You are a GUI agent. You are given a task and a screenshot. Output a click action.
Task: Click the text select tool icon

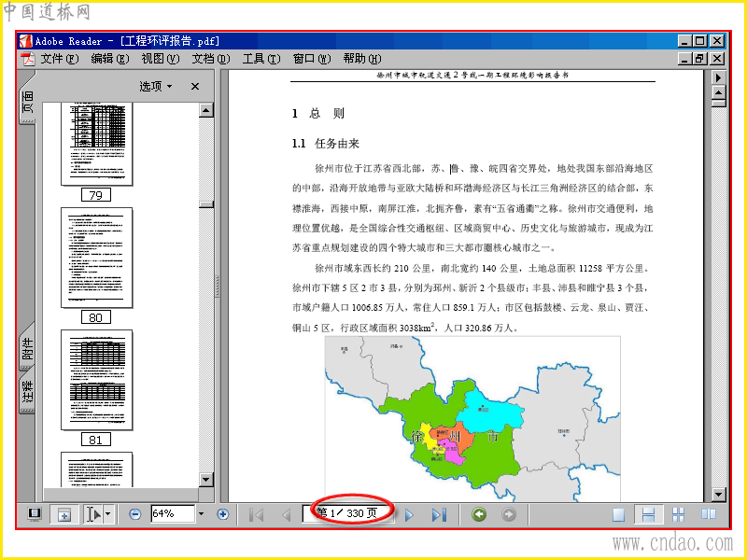pyautogui.click(x=92, y=514)
